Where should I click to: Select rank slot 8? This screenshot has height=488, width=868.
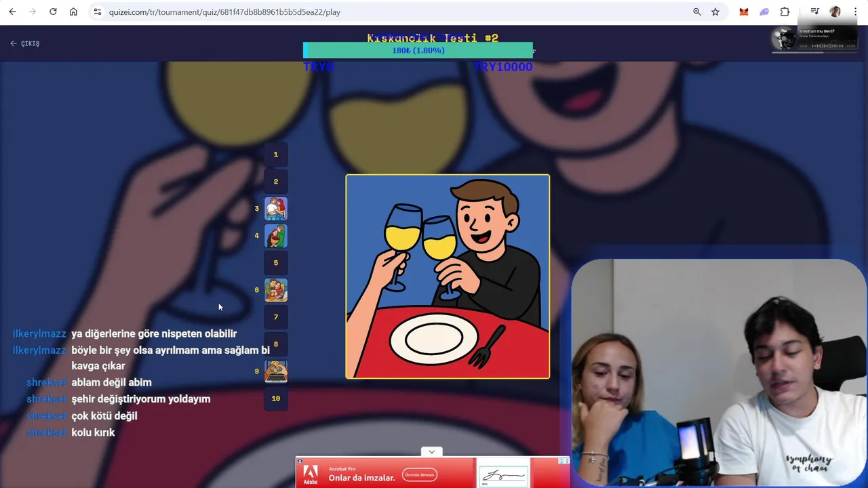(276, 344)
